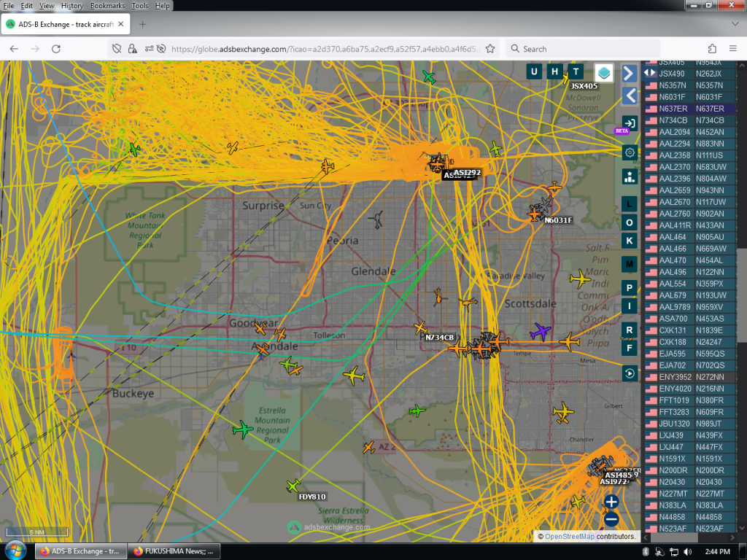747x560 pixels.
Task: Open the Windows Start button
Action: 16,551
